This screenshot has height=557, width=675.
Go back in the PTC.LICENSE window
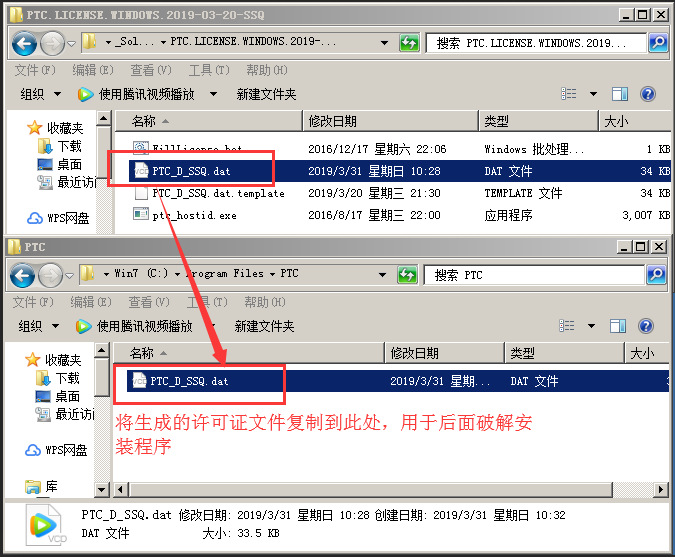(24, 43)
